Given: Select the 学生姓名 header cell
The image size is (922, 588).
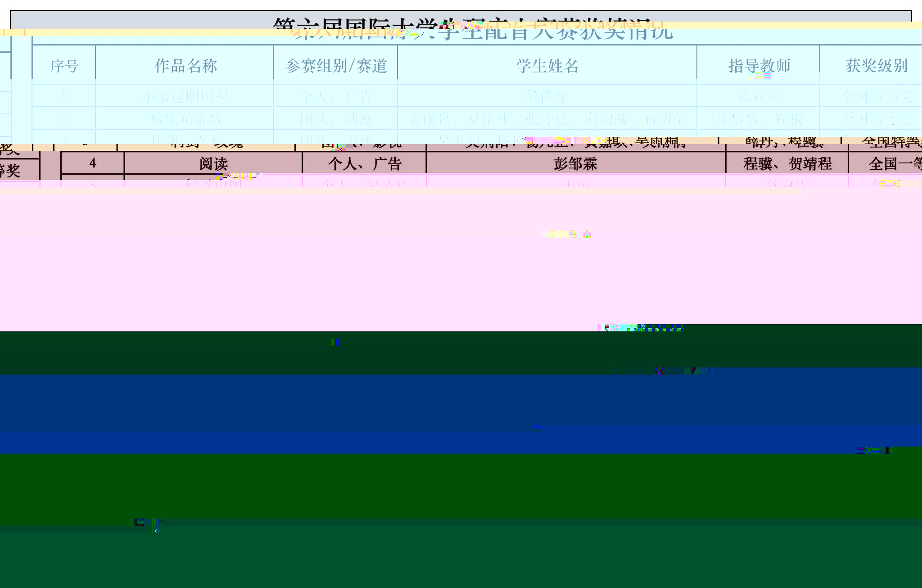Looking at the screenshot, I should [x=547, y=66].
